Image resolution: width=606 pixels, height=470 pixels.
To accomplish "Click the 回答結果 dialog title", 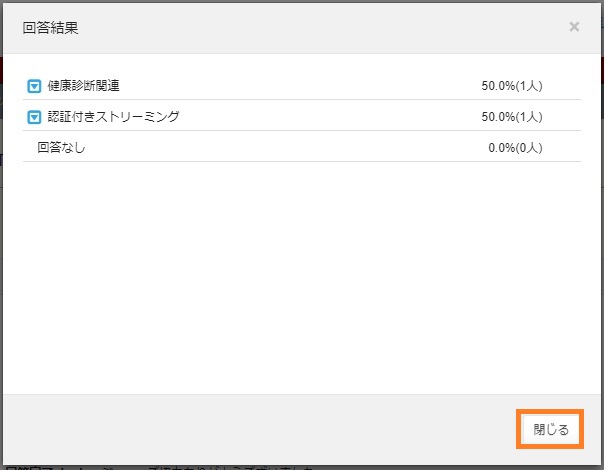I will (x=51, y=28).
